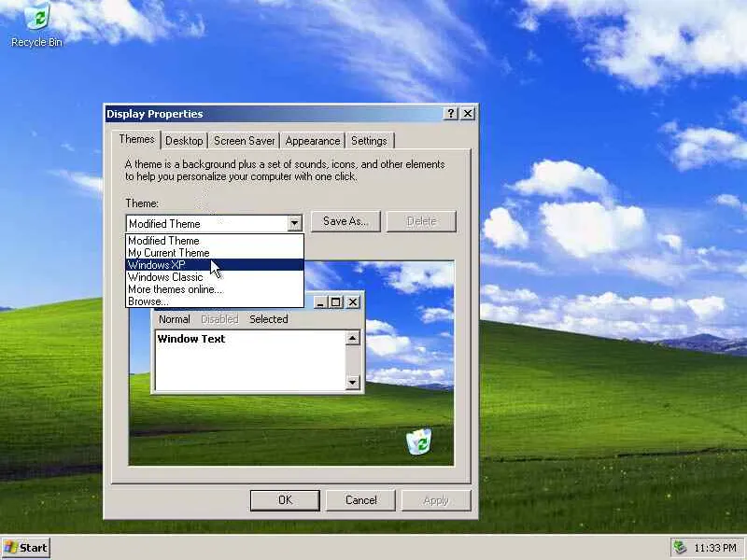Click the Cancel button
The image size is (747, 560).
(360, 500)
